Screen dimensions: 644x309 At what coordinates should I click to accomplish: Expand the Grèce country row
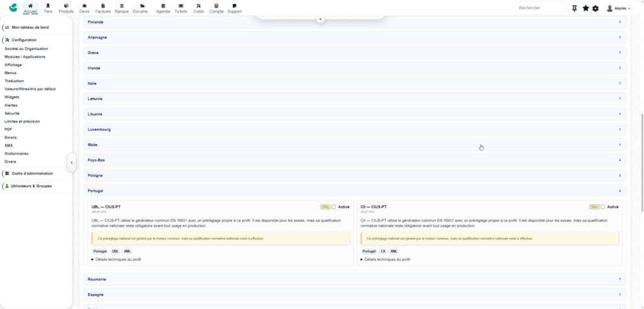pyautogui.click(x=355, y=53)
